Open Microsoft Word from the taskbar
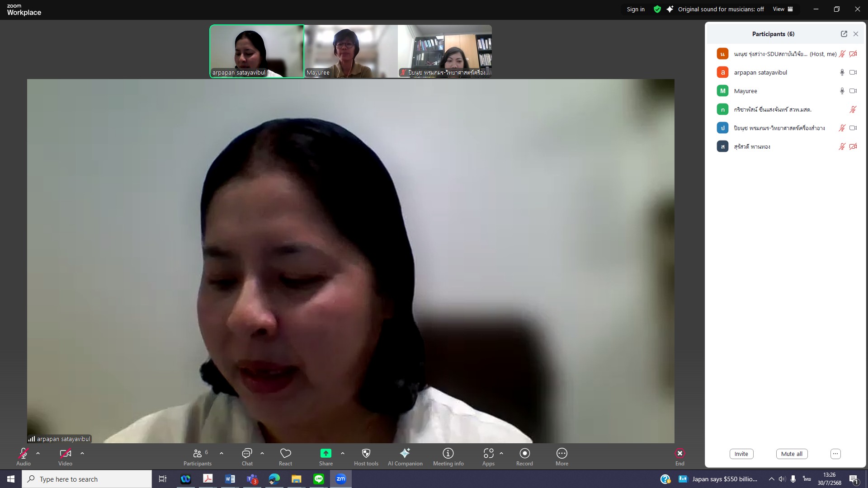 coord(230,479)
